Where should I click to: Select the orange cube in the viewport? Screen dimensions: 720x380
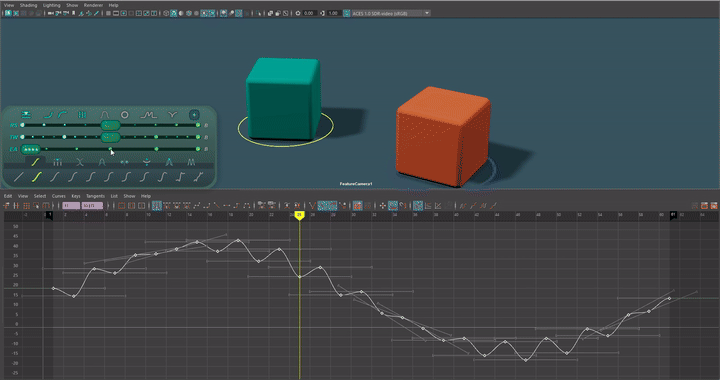443,137
